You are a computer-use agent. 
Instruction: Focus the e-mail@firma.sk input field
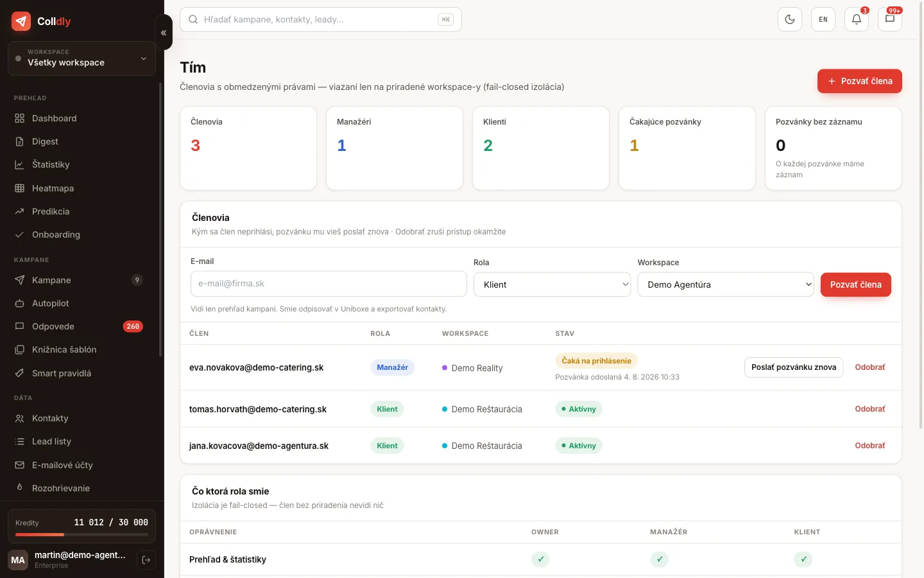point(329,284)
